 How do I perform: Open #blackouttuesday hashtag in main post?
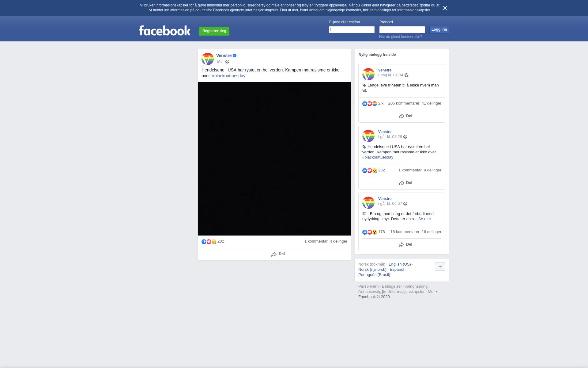click(x=228, y=76)
